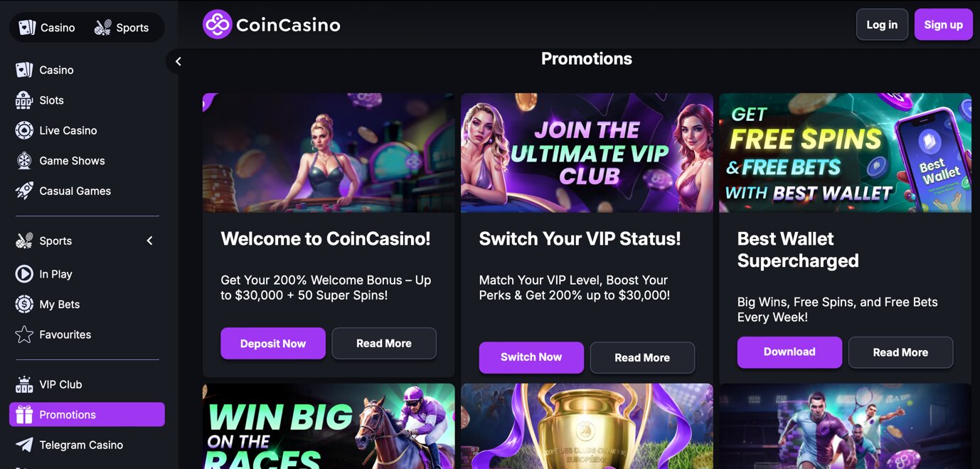Screen dimensions: 980x469
Task: Click Download on the Best Wallet promo
Action: coord(789,352)
